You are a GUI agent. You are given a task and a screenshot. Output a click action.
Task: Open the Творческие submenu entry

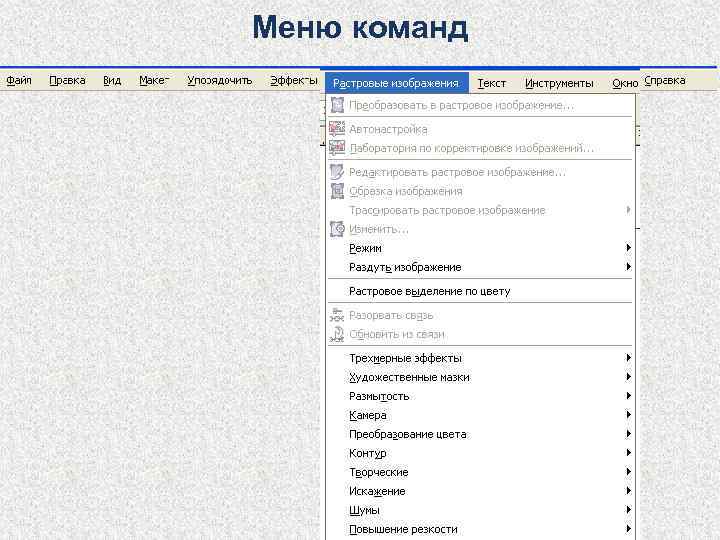(x=480, y=472)
